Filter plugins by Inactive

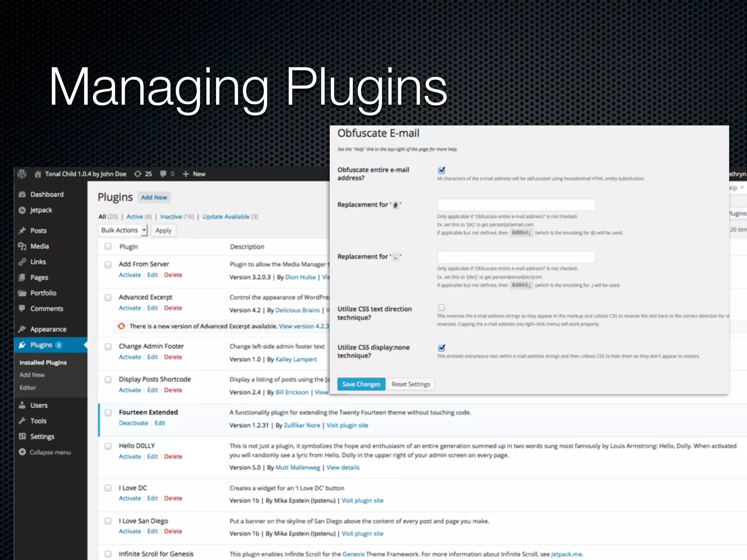point(171,217)
